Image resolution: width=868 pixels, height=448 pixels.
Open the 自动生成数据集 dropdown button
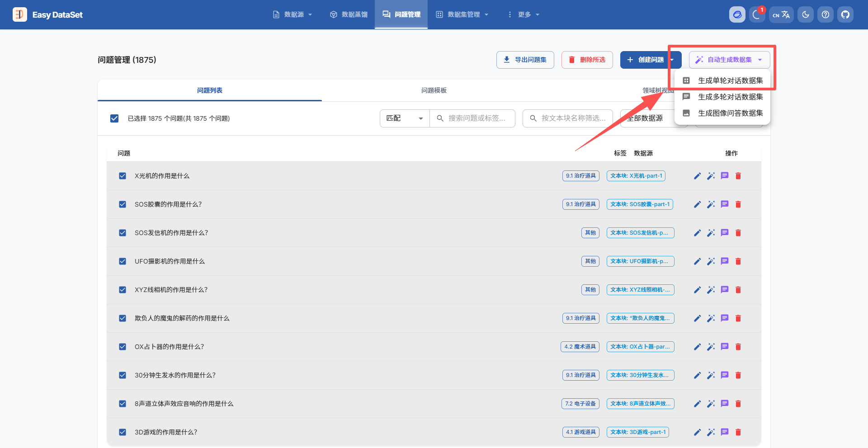tap(730, 60)
